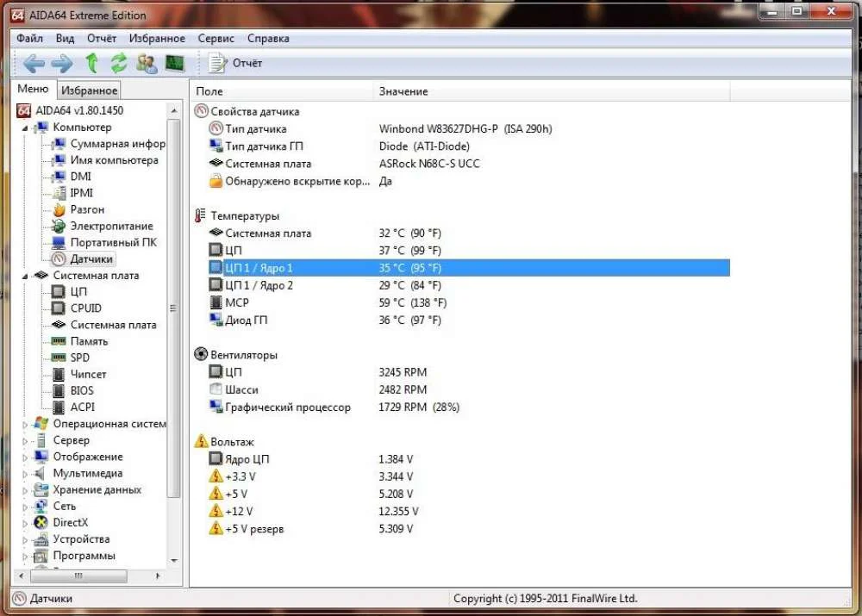Expand the Мультимедиа tree node
This screenshot has width=862, height=616.
tap(25, 474)
